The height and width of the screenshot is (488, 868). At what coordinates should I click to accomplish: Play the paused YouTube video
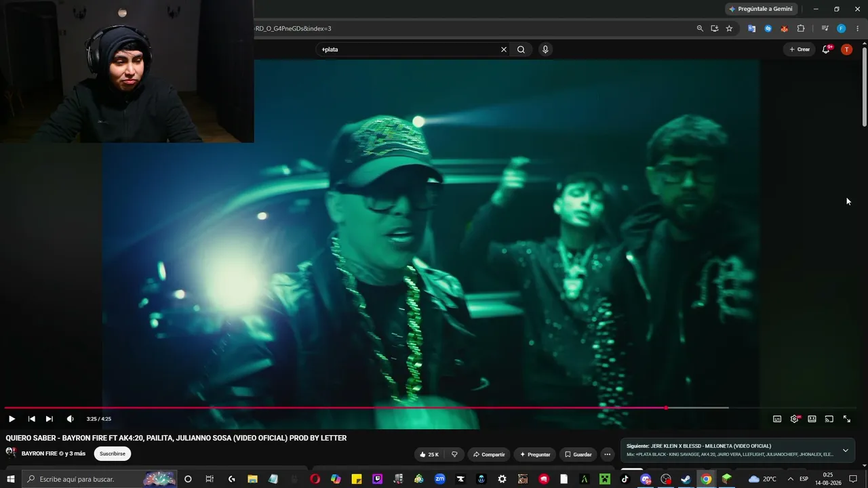(12, 419)
